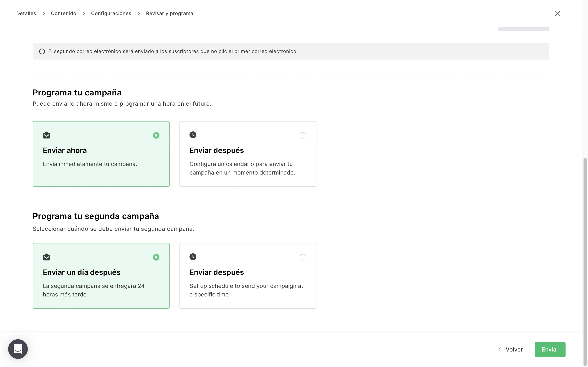Select first campaign Enviar después radio
This screenshot has height=367, width=588.
[x=303, y=135]
